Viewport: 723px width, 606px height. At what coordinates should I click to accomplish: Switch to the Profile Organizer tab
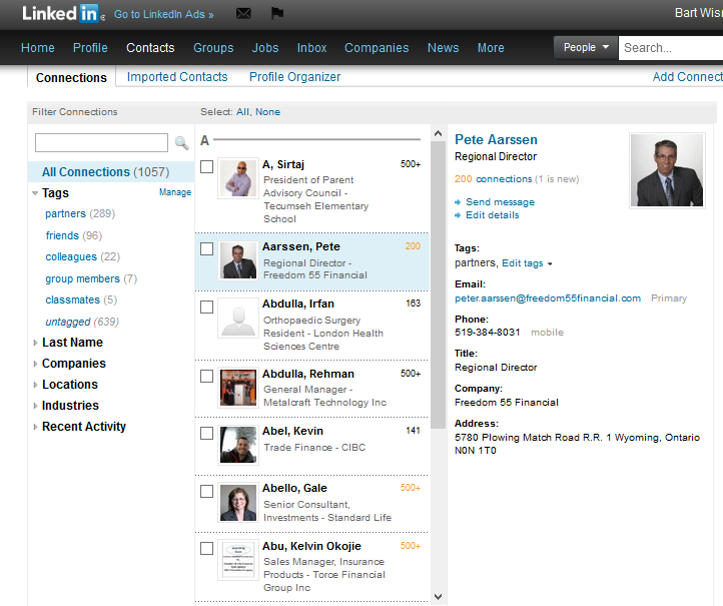(295, 77)
